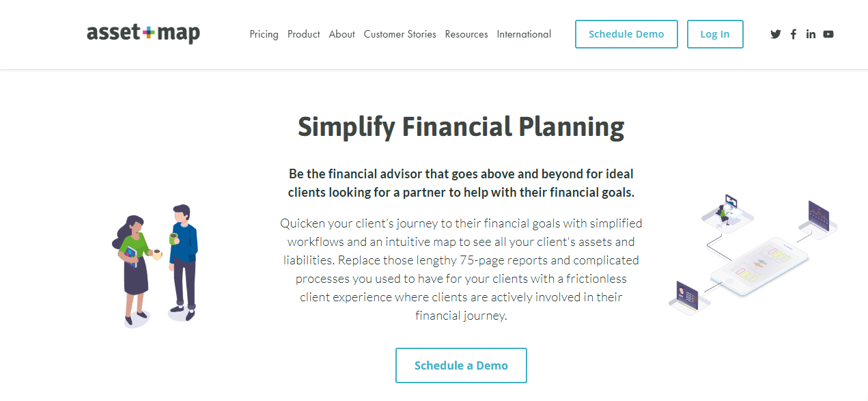Screen dimensions: 868x401
Task: Open the Pricing menu item
Action: click(264, 34)
